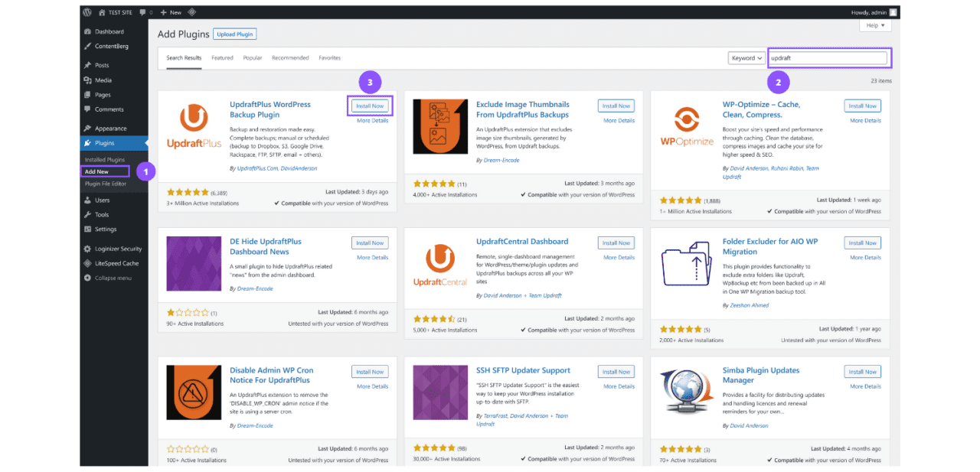Switch to Favorites tab

point(330,58)
